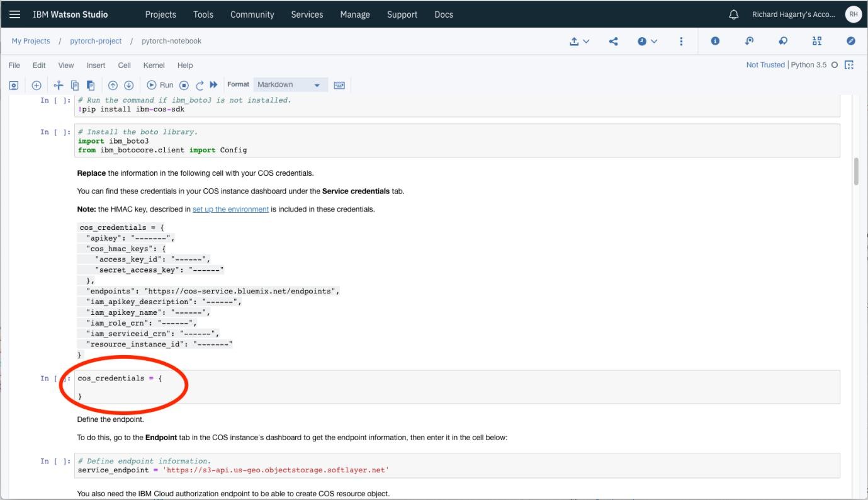
Task: Click the Stop kernel icon
Action: coord(183,84)
